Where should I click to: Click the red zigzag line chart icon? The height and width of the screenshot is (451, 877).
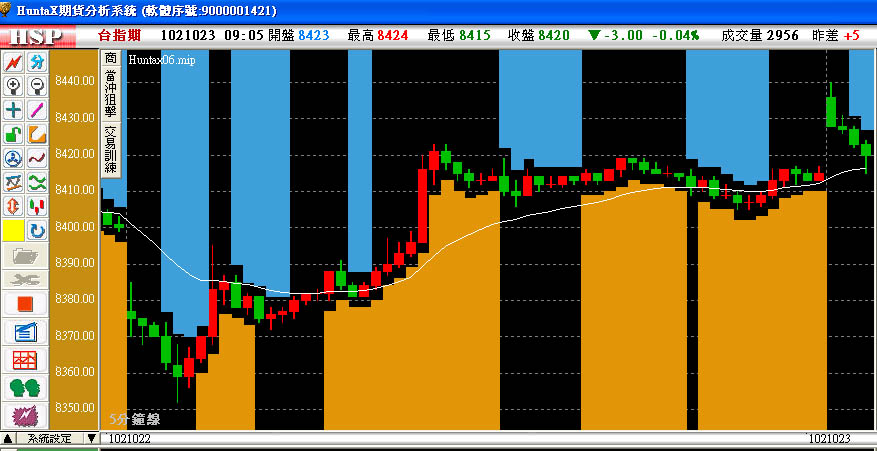(x=13, y=62)
